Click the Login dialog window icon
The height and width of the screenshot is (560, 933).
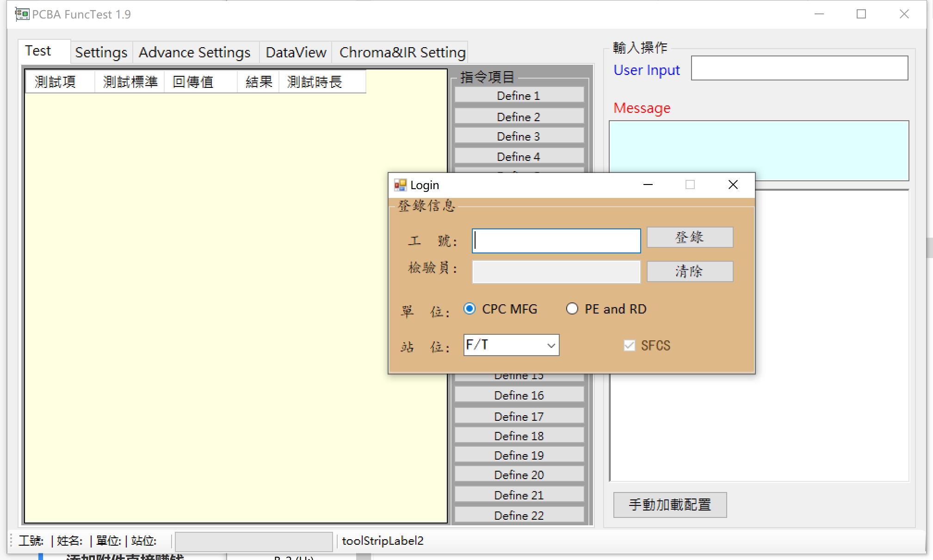(x=400, y=185)
